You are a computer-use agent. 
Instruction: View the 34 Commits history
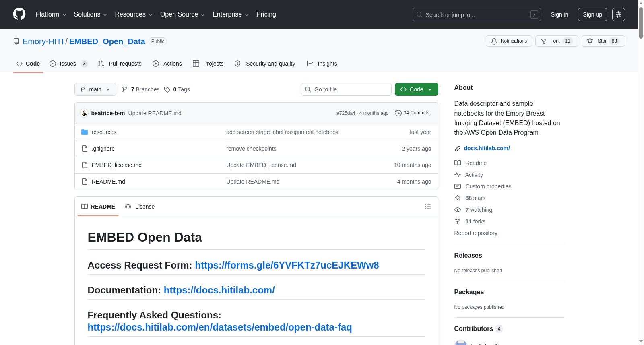[412, 113]
